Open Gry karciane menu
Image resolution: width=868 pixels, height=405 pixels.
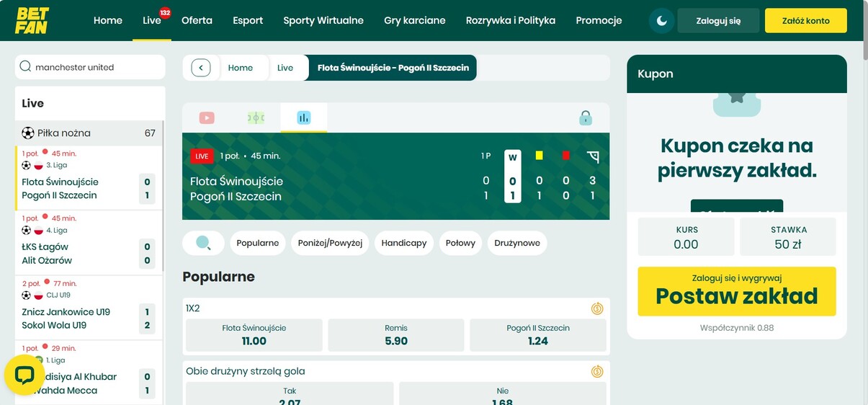(415, 20)
